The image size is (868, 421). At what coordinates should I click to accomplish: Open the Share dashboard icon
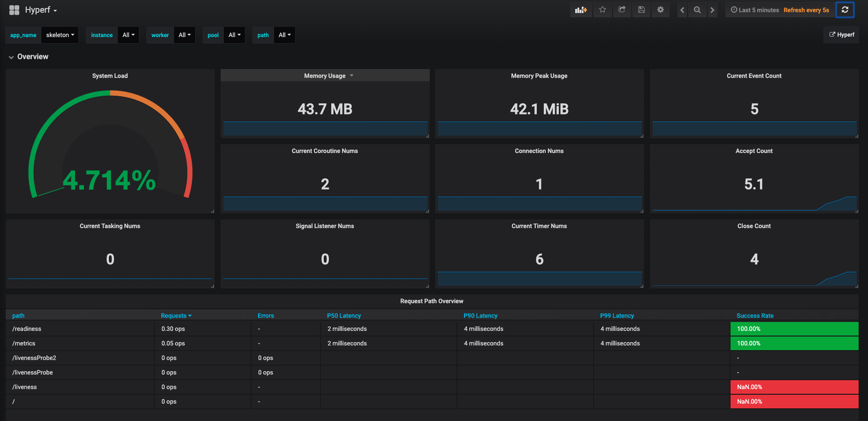(x=622, y=10)
